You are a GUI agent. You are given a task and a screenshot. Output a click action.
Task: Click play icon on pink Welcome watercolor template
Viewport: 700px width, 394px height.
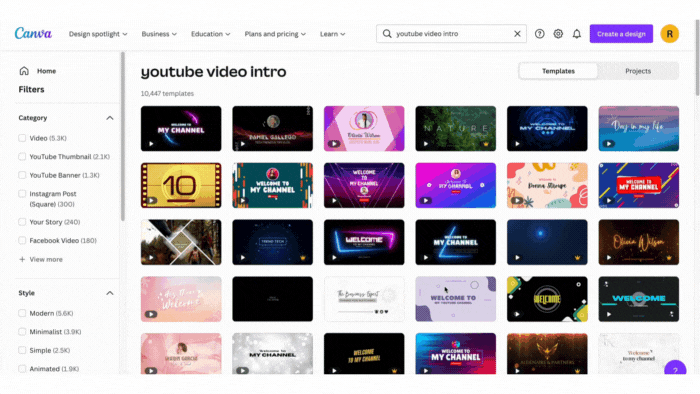pyautogui.click(x=151, y=314)
